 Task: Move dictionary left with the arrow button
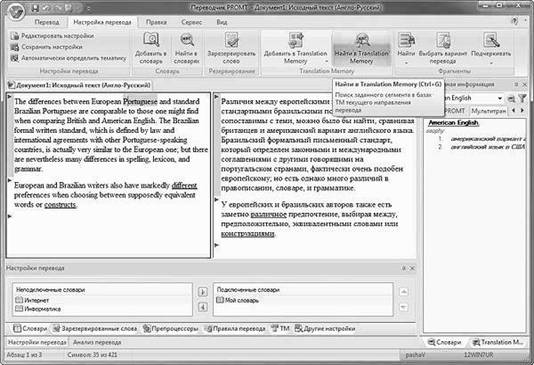[203, 307]
